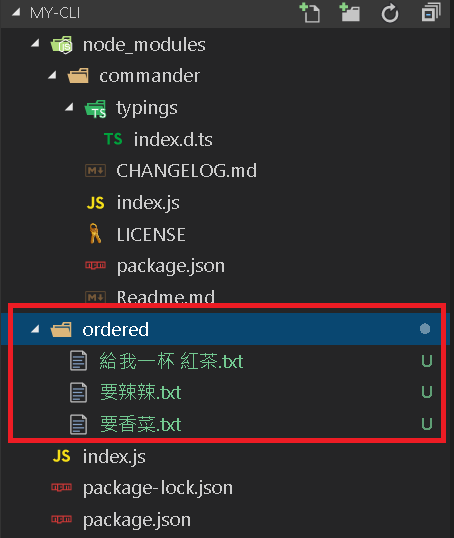Open 給我一杯 紅茶.txt file
This screenshot has height=538, width=454.
(171, 361)
